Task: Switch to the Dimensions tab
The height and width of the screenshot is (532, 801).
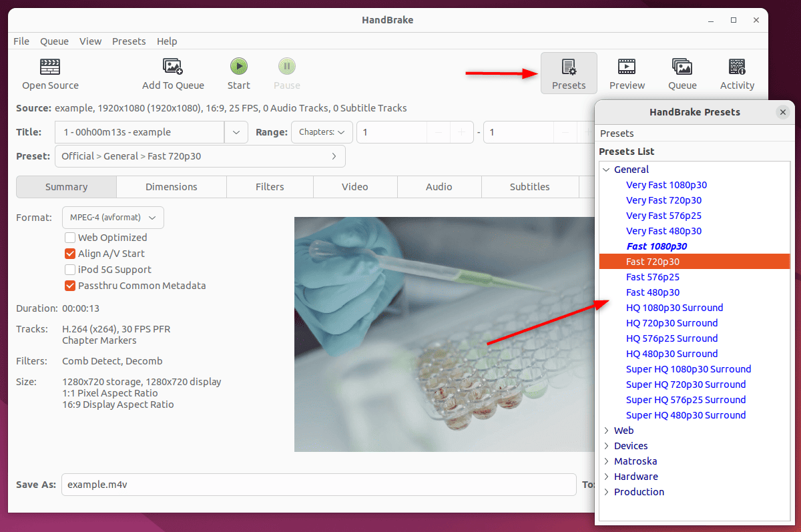Action: (x=171, y=187)
